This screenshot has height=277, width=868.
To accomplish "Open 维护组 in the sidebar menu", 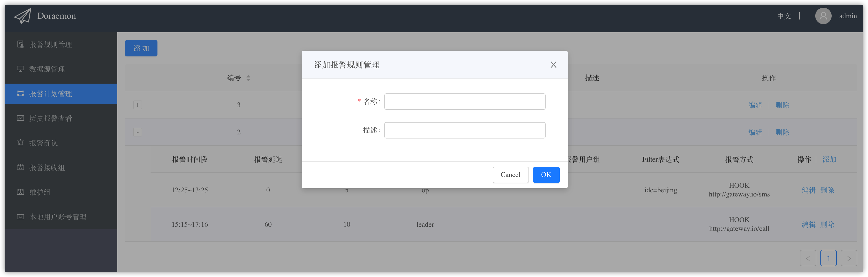I will tap(40, 192).
